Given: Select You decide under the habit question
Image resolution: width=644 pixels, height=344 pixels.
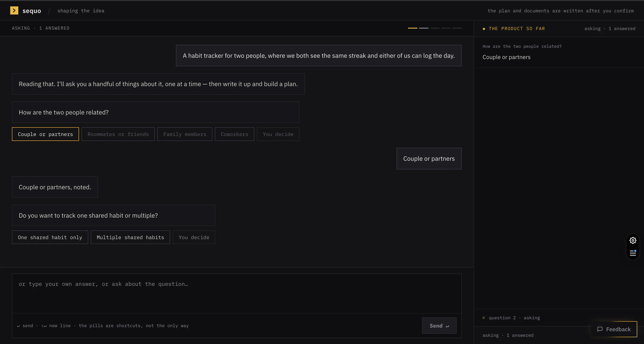Looking at the screenshot, I should (194, 237).
